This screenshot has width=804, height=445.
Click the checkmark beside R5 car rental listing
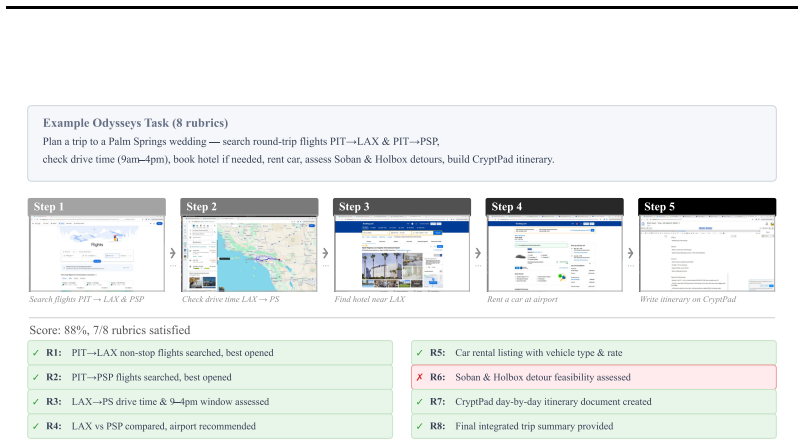(x=419, y=353)
